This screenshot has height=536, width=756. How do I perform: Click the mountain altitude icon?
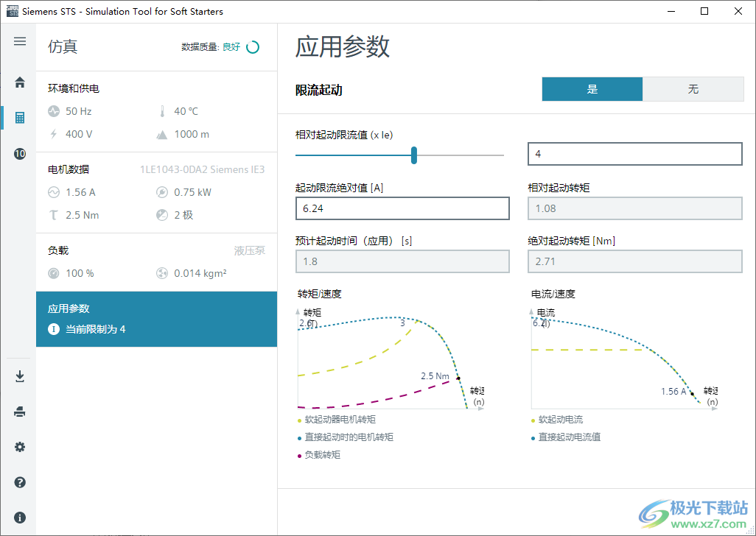162,135
